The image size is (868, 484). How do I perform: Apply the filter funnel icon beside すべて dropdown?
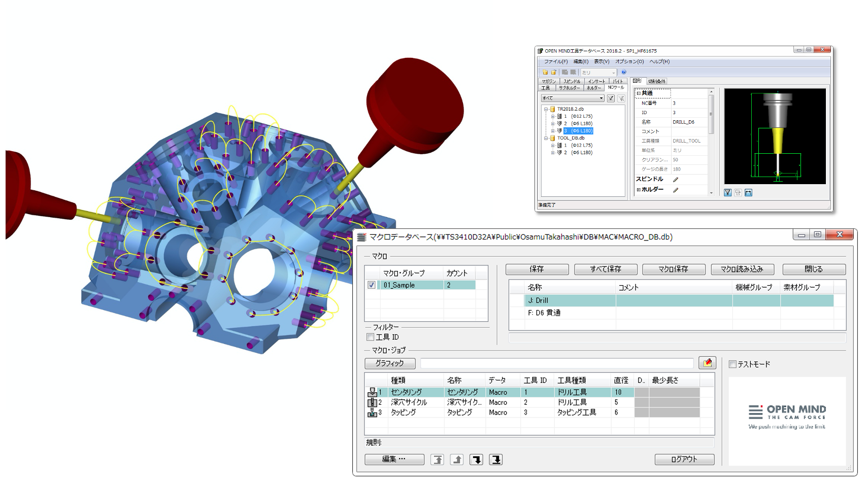click(611, 98)
